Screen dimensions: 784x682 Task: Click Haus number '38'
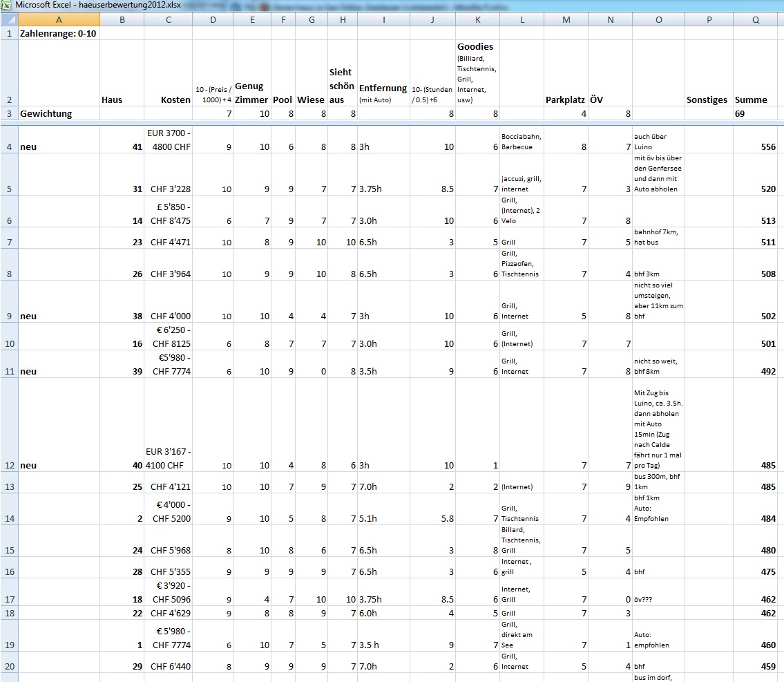122,301
